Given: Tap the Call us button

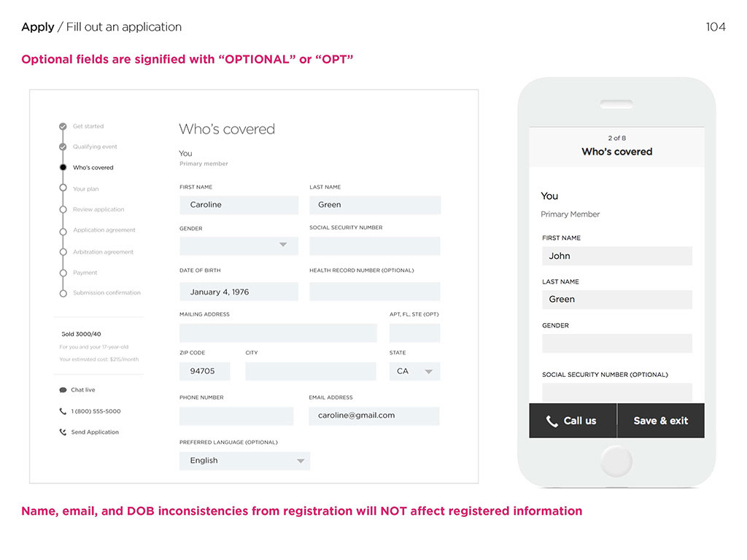Looking at the screenshot, I should (573, 421).
